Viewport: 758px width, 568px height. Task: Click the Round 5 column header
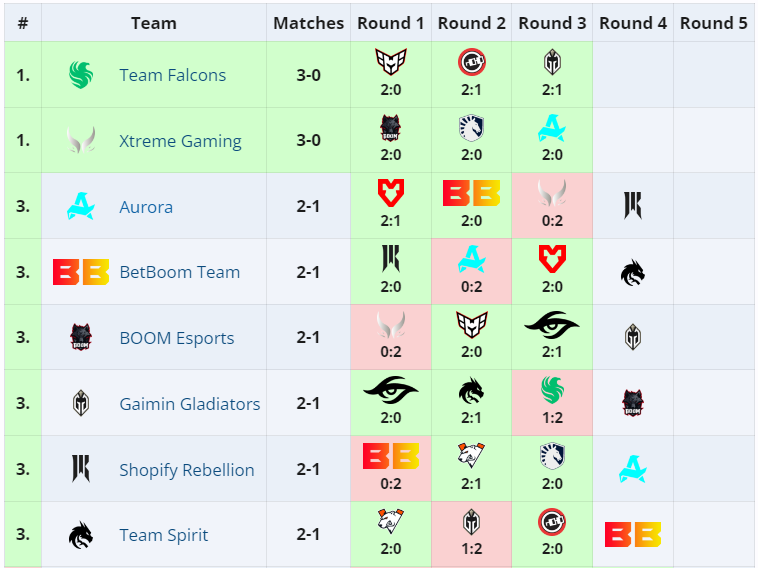(x=713, y=23)
